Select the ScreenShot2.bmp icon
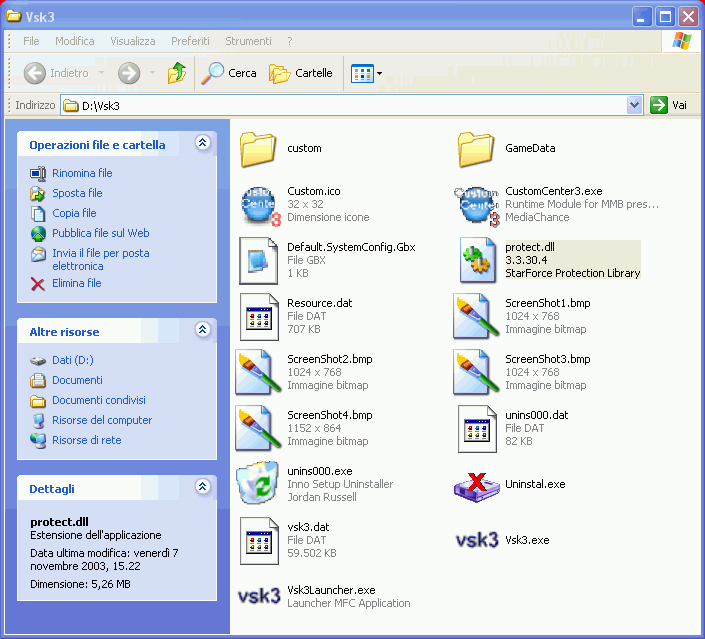The width and height of the screenshot is (705, 639). [258, 372]
